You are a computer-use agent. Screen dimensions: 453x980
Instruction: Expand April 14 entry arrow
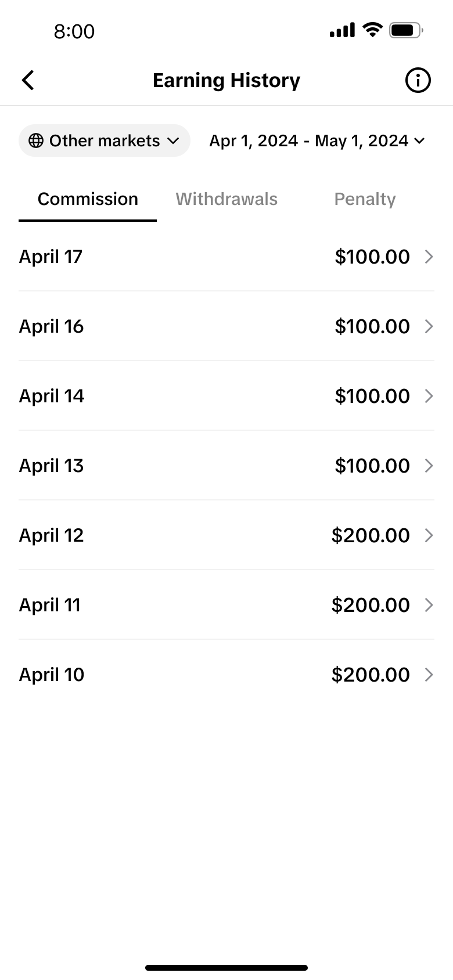pyautogui.click(x=429, y=396)
